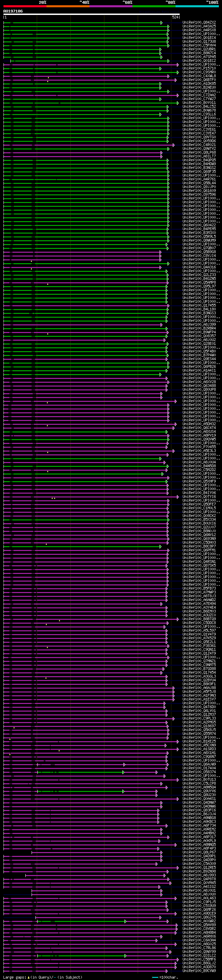Open hit UniRef100_Q173U8
Screen dimensions: 222x980
(x=199, y=41)
